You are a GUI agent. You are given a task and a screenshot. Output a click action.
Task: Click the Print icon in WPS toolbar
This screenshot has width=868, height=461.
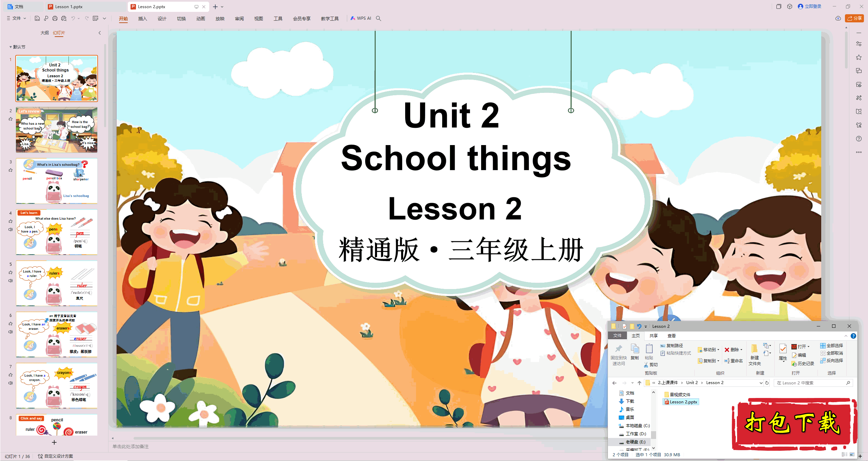click(55, 18)
